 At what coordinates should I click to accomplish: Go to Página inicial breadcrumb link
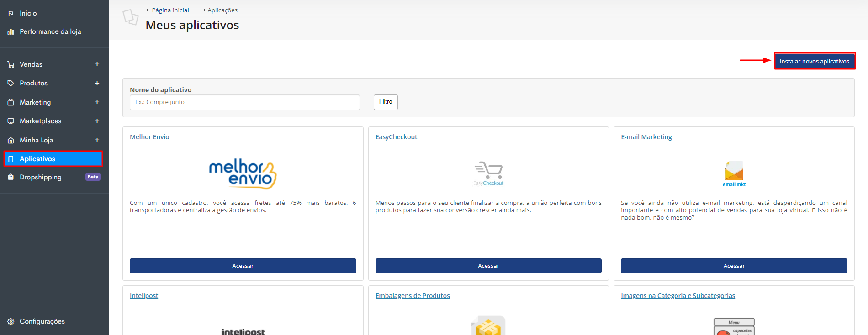coord(170,10)
